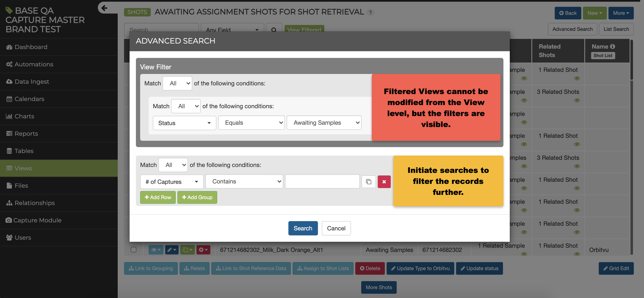Click the red remove-row X icon

384,182
